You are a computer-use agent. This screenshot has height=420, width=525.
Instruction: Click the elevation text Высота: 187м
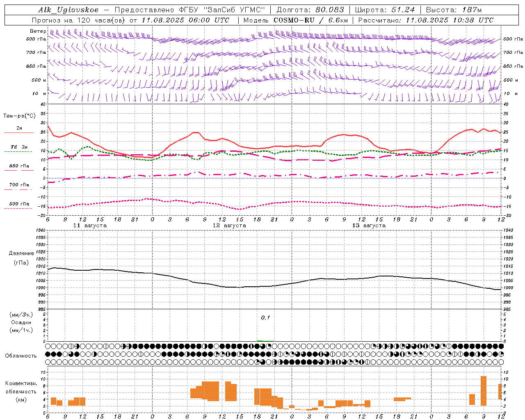454,10
